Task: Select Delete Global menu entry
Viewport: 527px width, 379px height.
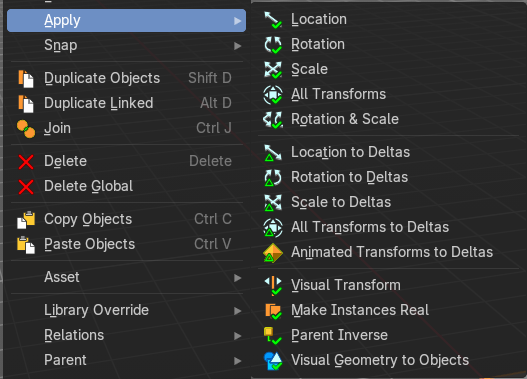Action: 126,186
